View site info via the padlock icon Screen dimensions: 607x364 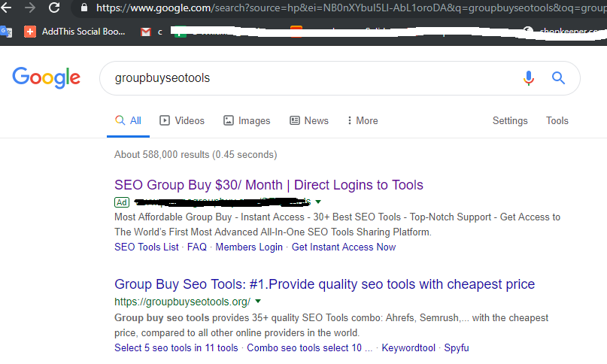tap(84, 8)
